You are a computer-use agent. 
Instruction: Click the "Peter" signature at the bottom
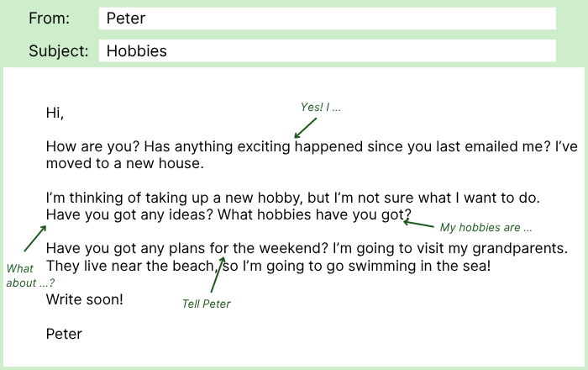pos(64,334)
